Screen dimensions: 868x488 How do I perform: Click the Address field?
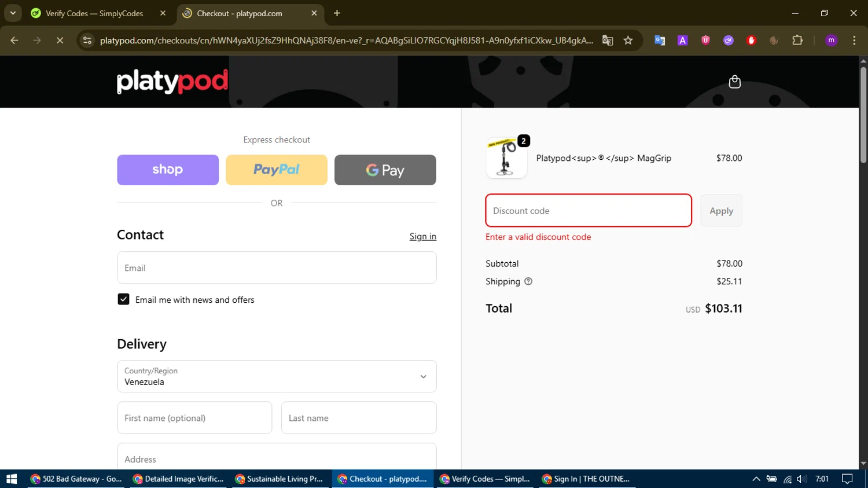[277, 457]
